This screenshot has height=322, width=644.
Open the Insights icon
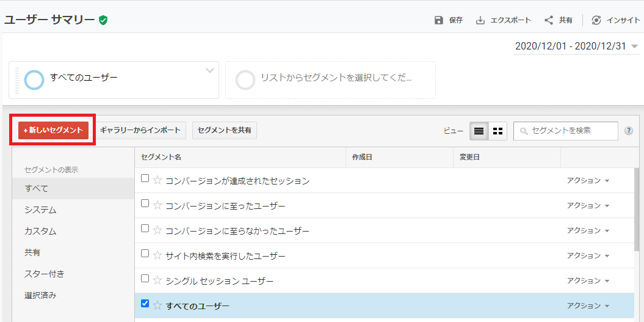click(596, 20)
